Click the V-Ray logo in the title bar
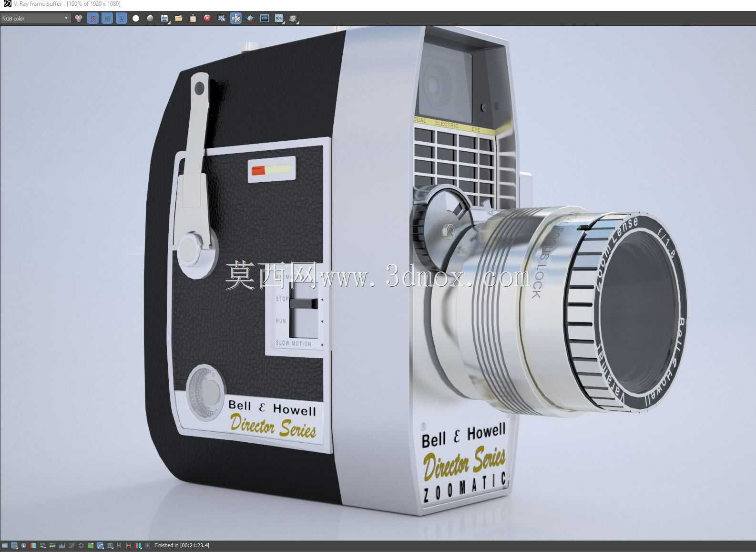Screen dimensions: 756x552 point(7,4)
